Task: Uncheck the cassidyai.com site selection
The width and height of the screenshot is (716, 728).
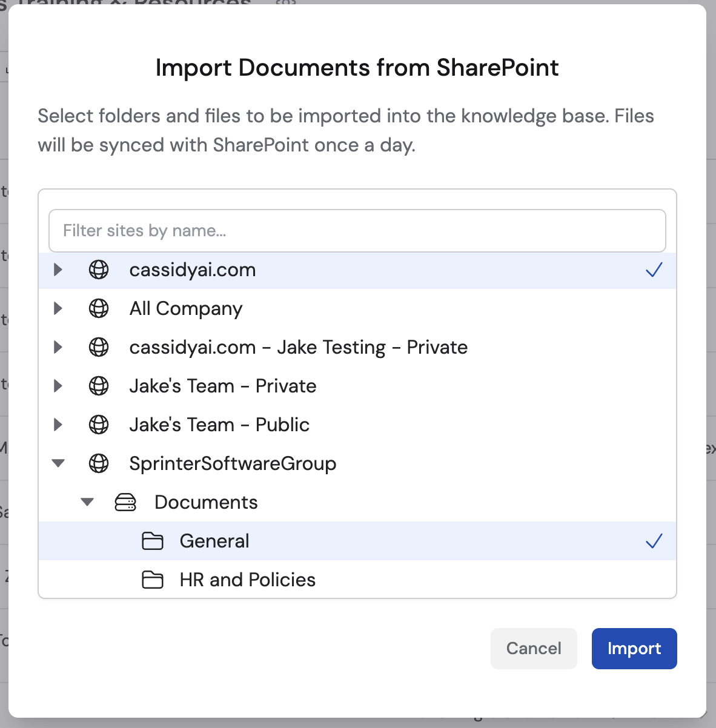Action: click(x=654, y=270)
